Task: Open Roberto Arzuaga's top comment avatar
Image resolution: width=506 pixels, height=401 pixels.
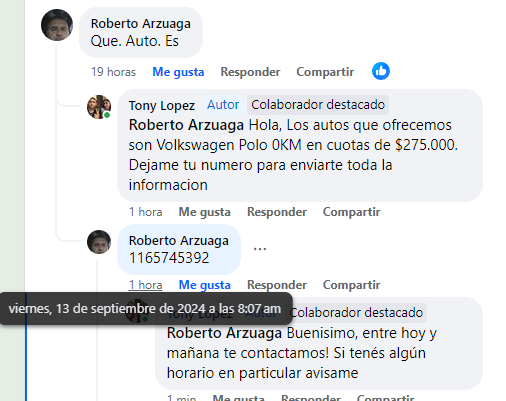Action: click(57, 25)
